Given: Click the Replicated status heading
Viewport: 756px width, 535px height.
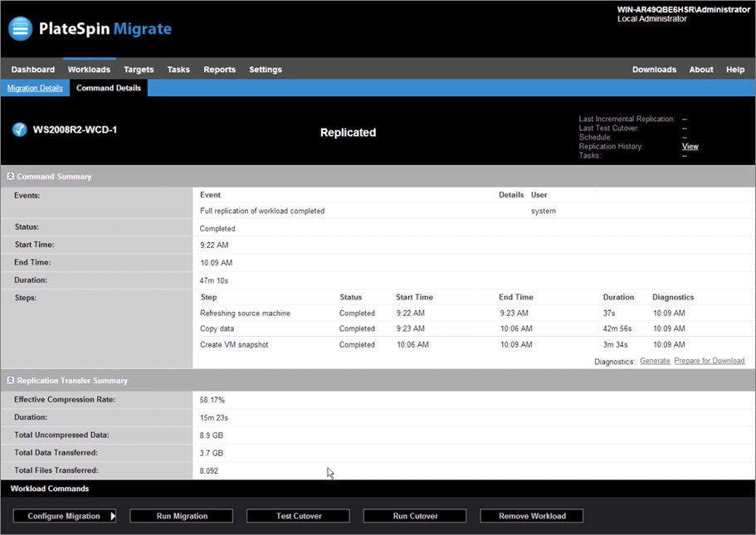Looking at the screenshot, I should (348, 133).
